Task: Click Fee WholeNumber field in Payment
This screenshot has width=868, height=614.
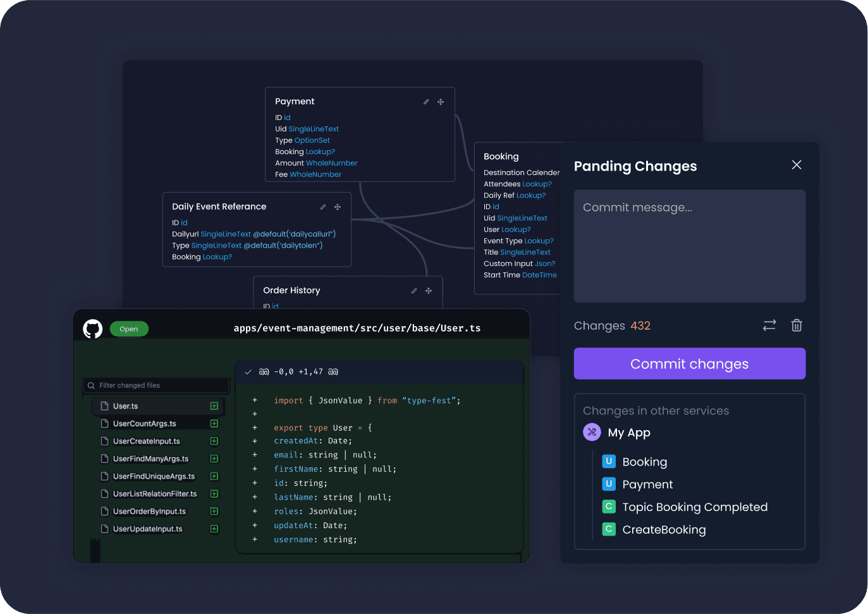Action: 308,174
